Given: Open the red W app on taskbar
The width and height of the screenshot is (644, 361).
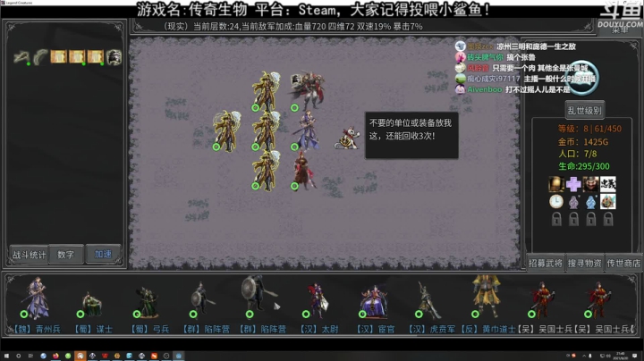Looking at the screenshot, I should coord(105,356).
